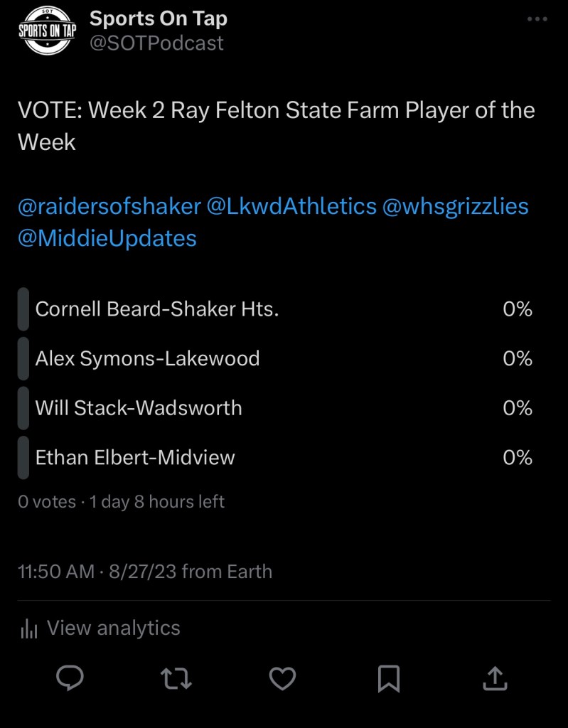Open the @MiddieUpdates mention
This screenshot has width=568, height=728.
pyautogui.click(x=107, y=237)
